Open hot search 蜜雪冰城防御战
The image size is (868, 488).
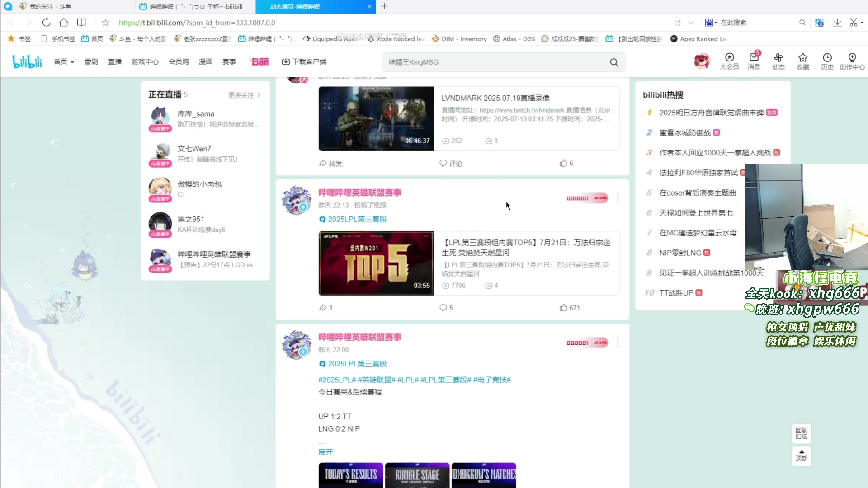685,132
